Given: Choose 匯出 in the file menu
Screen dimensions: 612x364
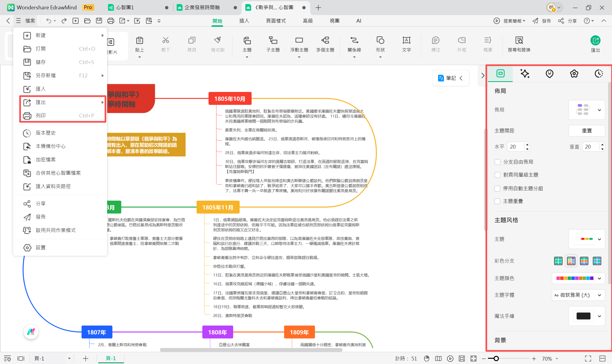Looking at the screenshot, I should pyautogui.click(x=41, y=102).
